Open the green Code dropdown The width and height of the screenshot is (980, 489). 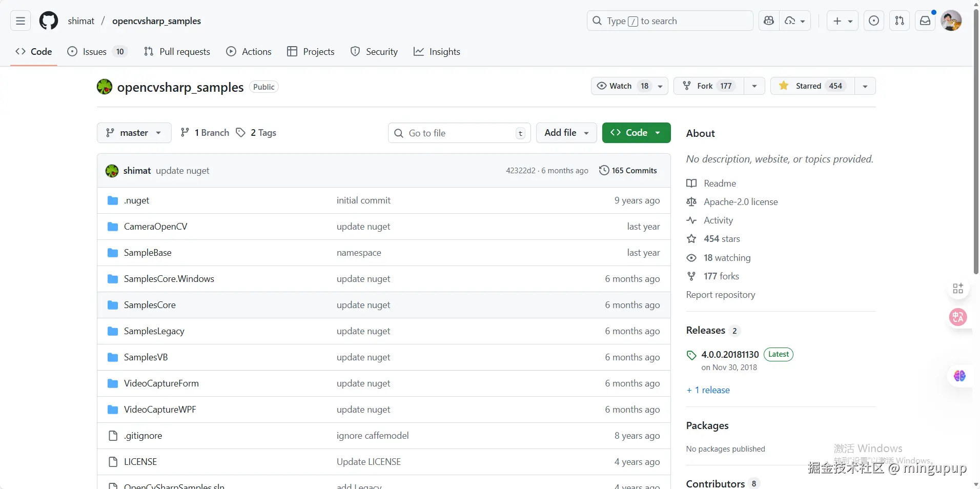click(636, 133)
